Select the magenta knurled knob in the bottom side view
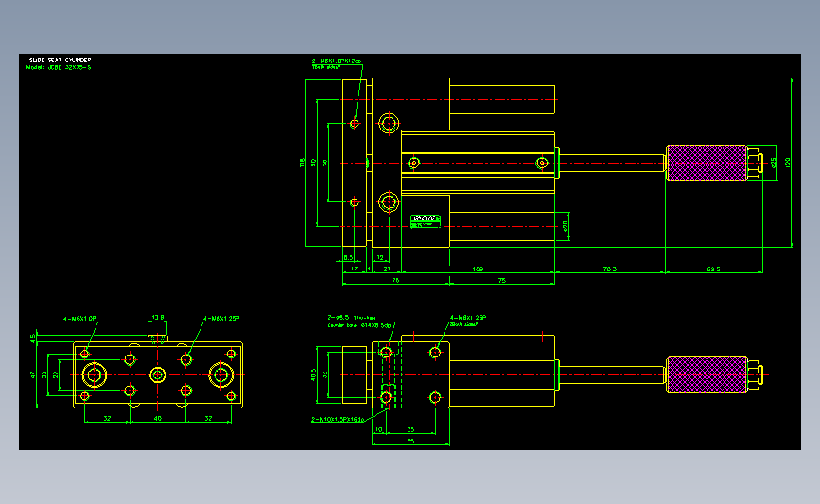This screenshot has height=504, width=820. (707, 374)
